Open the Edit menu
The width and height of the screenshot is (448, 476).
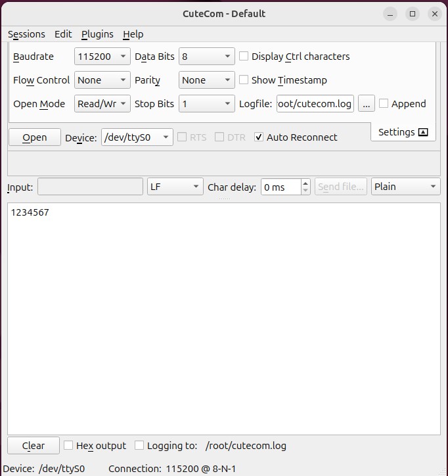coord(63,34)
